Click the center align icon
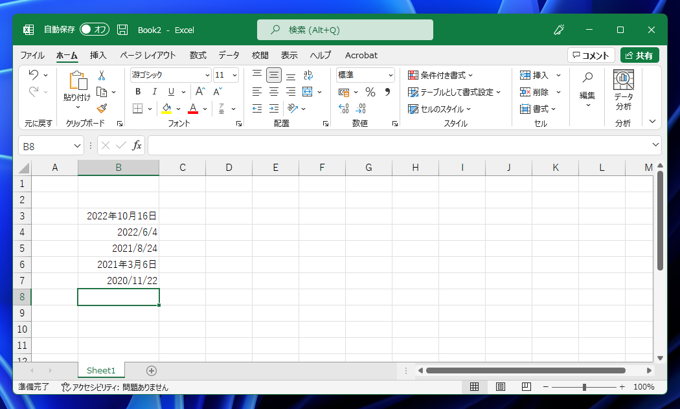This screenshot has height=409, width=680. (x=273, y=92)
